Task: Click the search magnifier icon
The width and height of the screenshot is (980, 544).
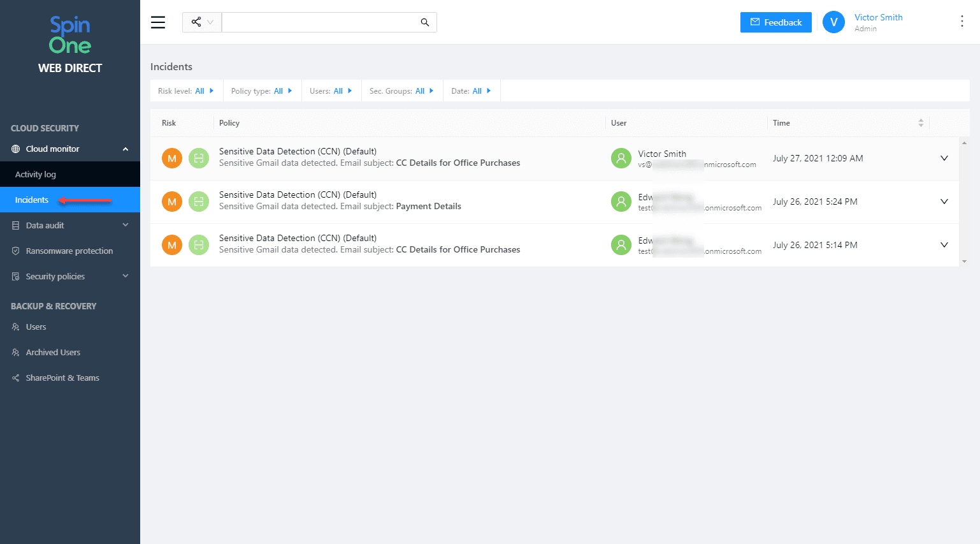Action: pos(425,22)
